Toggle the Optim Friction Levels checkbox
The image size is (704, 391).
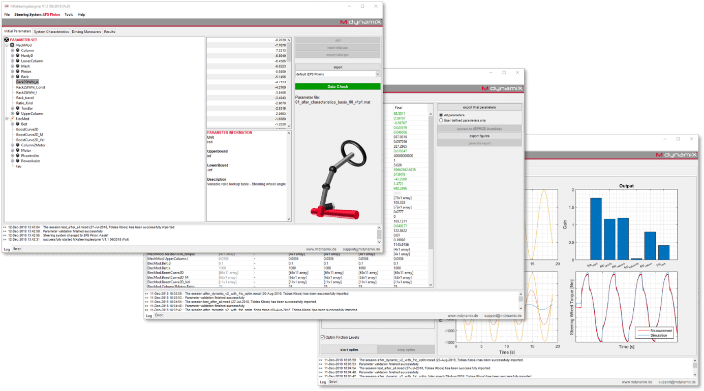tap(323, 337)
